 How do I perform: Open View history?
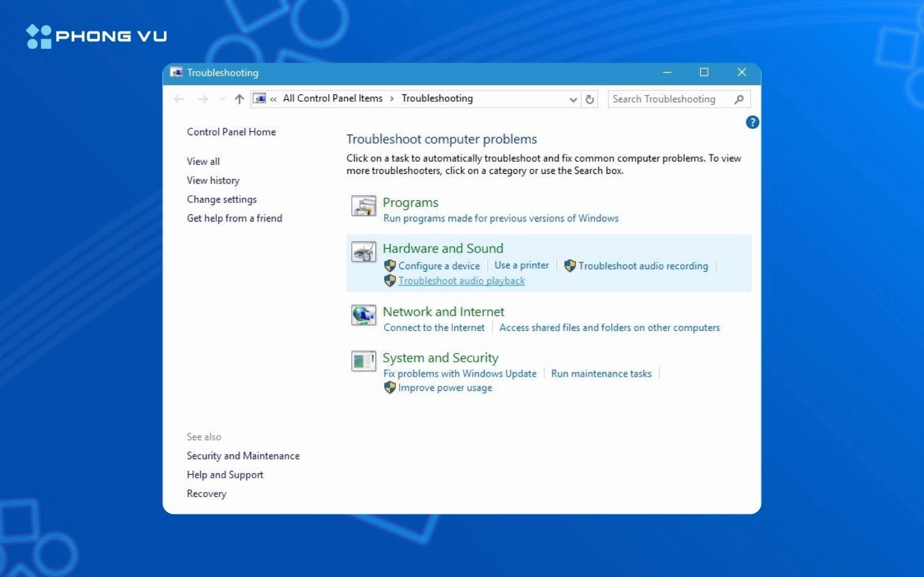(213, 180)
